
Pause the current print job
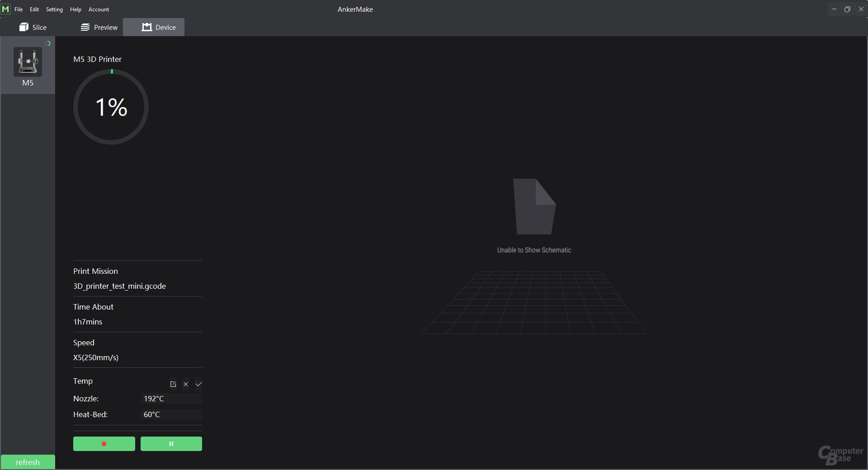coord(171,444)
